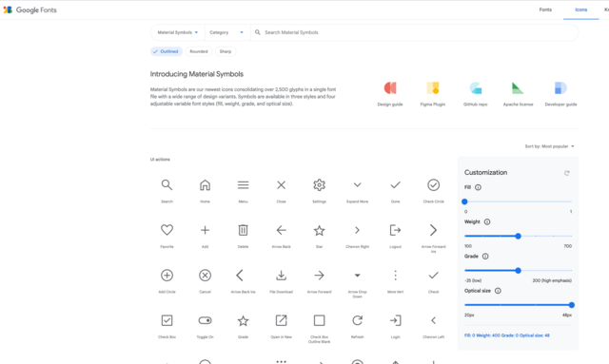Select the Refresh icon
Viewport: 609px width, 364px height.
tap(358, 320)
